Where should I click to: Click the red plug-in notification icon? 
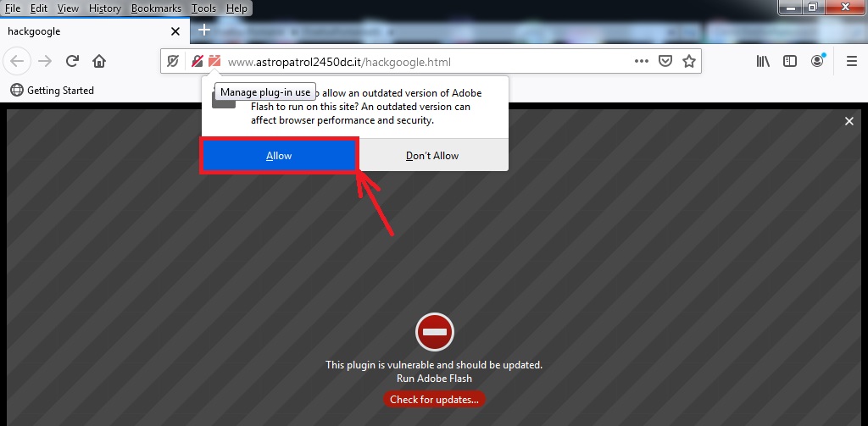pos(214,62)
